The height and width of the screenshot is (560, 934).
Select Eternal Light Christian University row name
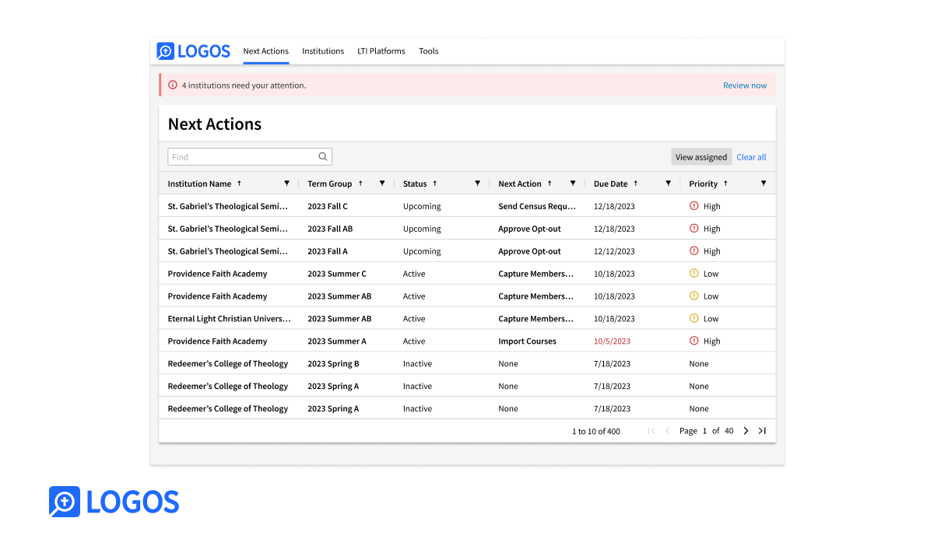(x=229, y=319)
